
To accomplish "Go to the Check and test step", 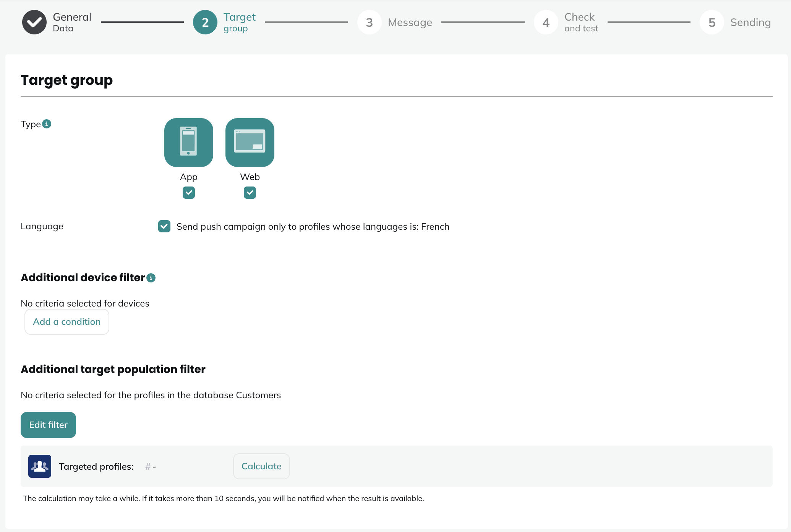I will pyautogui.click(x=581, y=22).
